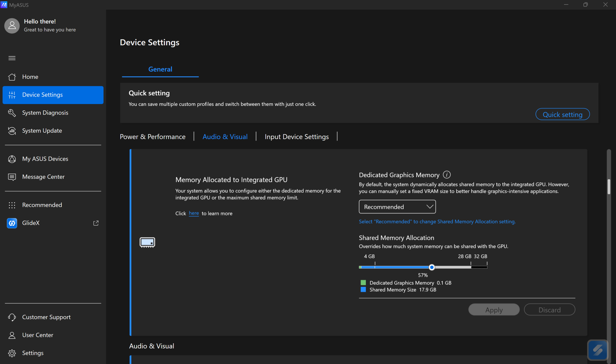
Task: Open System Update in sidebar
Action: [x=42, y=131]
